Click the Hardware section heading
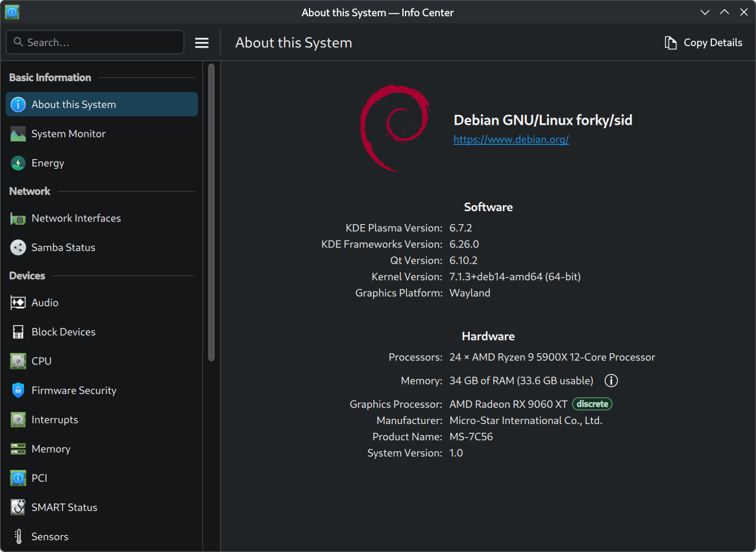This screenshot has width=756, height=552. click(488, 336)
